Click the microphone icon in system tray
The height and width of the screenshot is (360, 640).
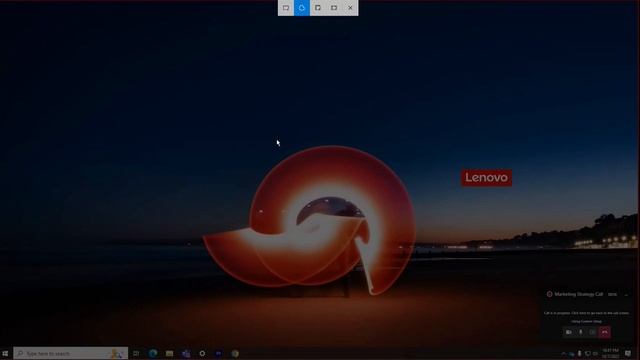579,353
